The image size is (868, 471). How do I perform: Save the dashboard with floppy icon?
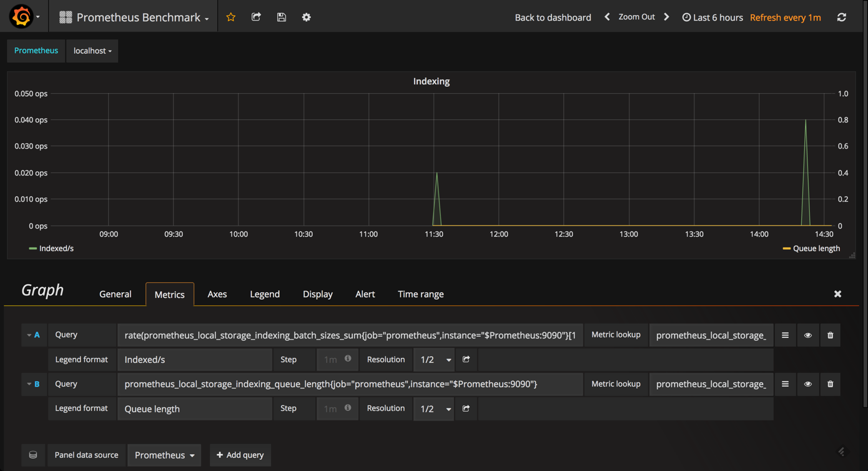pos(282,17)
